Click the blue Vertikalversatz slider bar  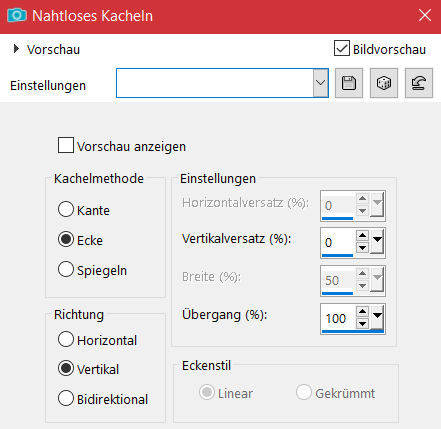[x=337, y=256]
